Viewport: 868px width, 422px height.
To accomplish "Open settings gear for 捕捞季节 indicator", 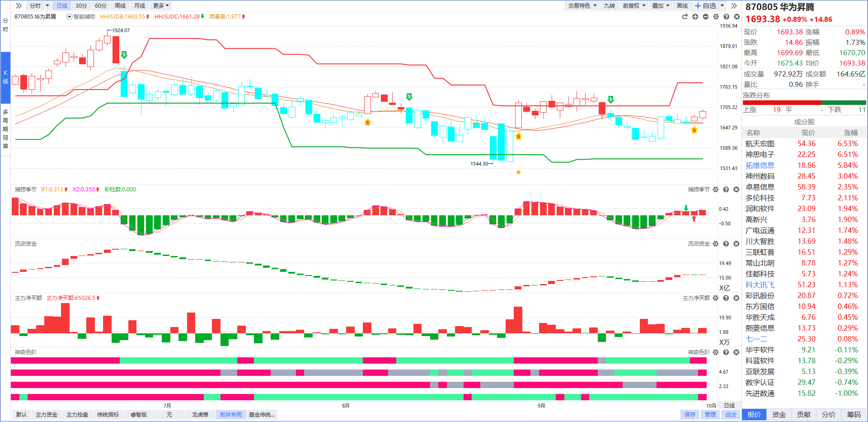I will tap(716, 190).
